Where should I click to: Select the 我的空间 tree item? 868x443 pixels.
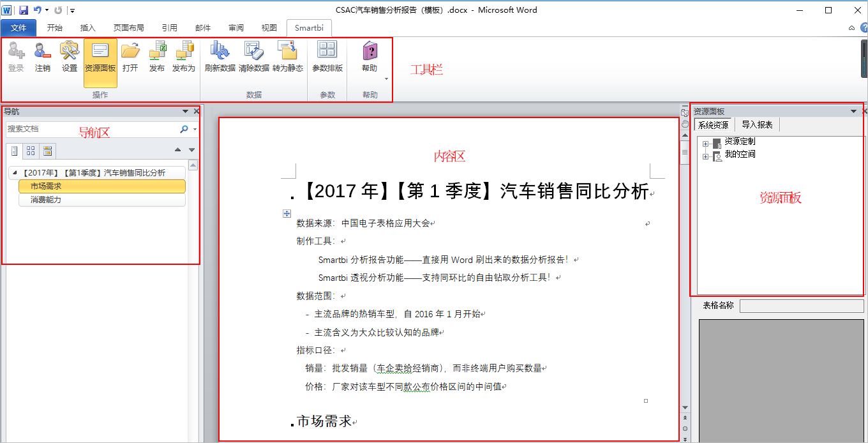(740, 154)
